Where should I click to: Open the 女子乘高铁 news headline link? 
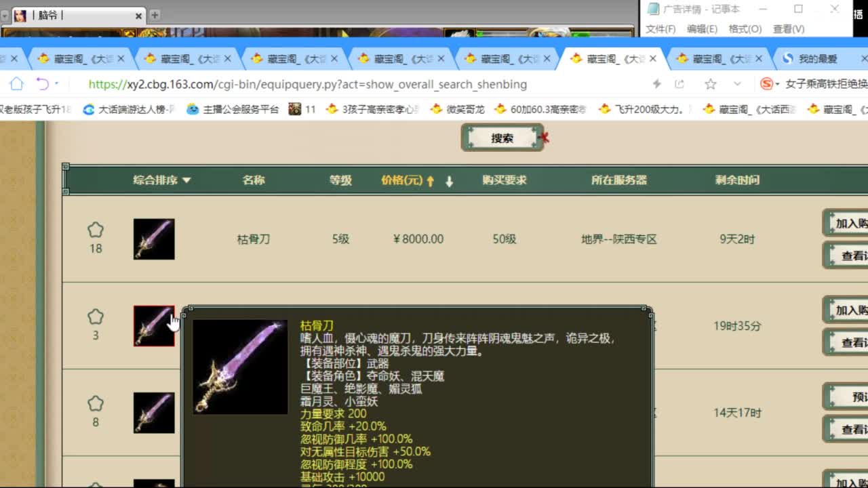826,84
